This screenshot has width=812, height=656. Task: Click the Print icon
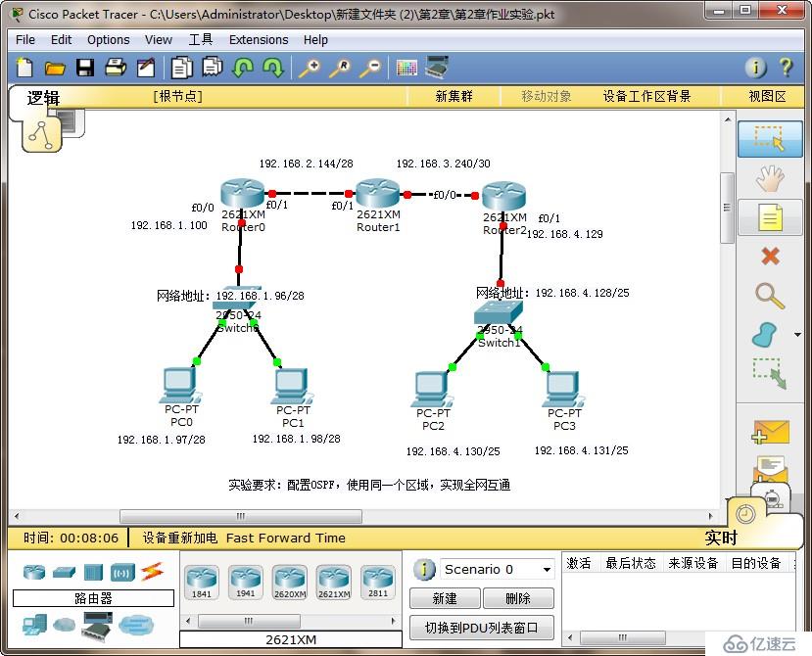(116, 68)
